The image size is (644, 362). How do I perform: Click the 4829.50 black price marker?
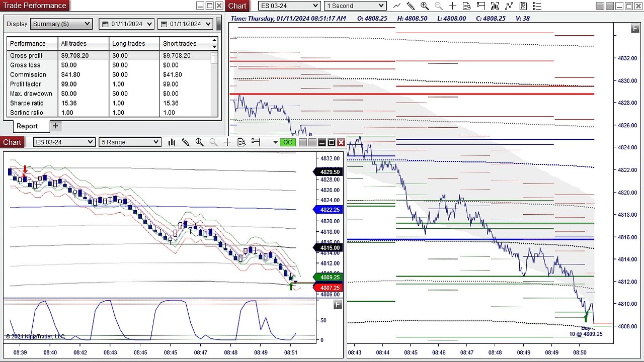(328, 172)
